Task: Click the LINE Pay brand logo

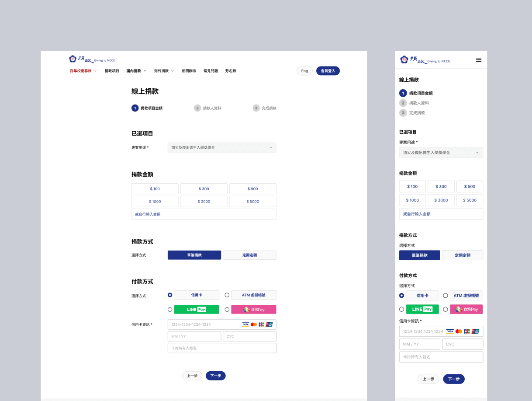Action: pyautogui.click(x=197, y=309)
